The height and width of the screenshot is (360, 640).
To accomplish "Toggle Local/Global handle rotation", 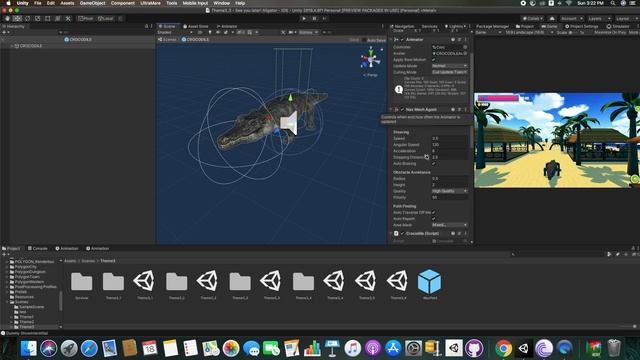I will (106, 18).
